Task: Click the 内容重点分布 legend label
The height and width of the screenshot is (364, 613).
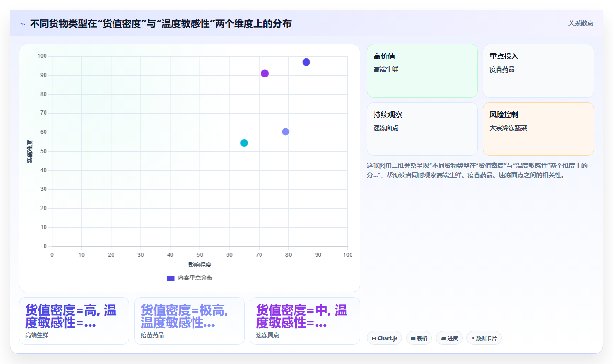Action: click(x=195, y=278)
